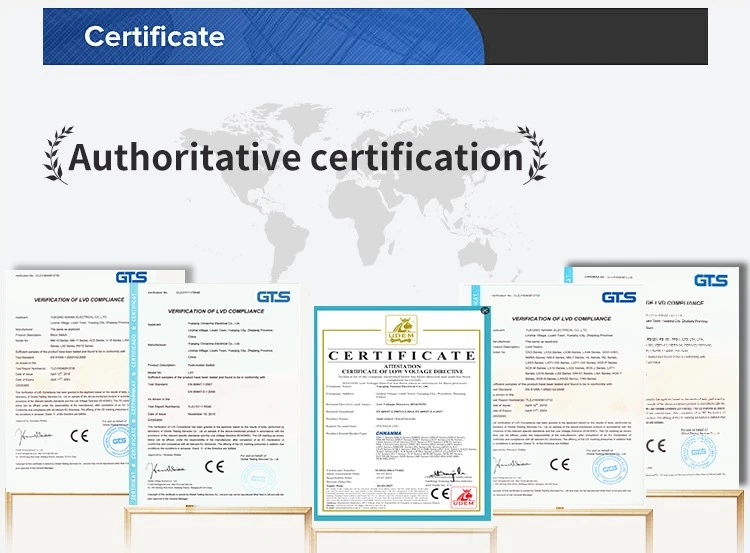Click the large 'CERTIFICATE' word on center document
Screen dimensions: 750x553
402,355
